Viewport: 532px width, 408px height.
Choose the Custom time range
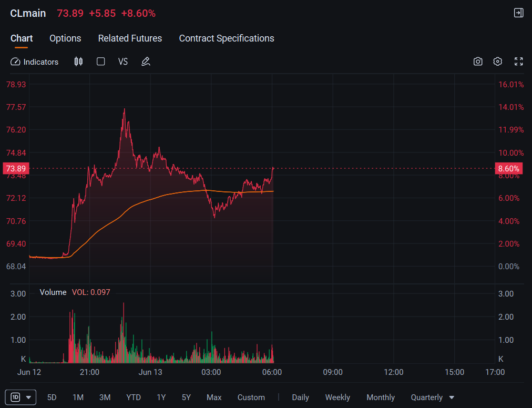pos(251,397)
